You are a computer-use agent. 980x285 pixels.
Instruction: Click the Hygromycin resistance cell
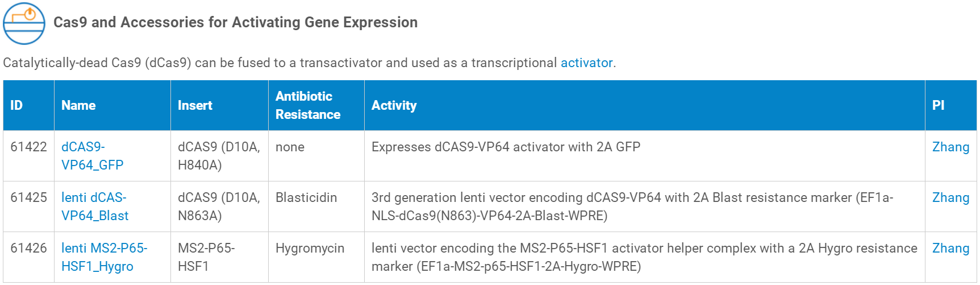(310, 248)
